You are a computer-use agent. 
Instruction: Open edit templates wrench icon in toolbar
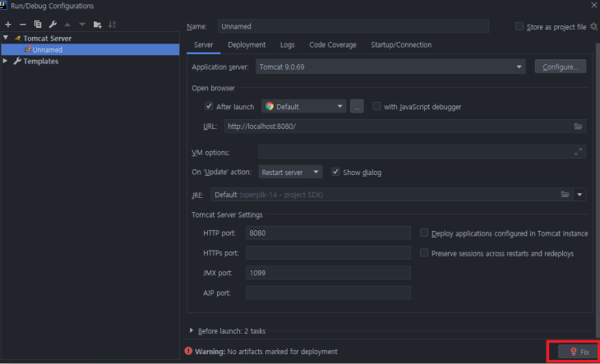point(53,25)
